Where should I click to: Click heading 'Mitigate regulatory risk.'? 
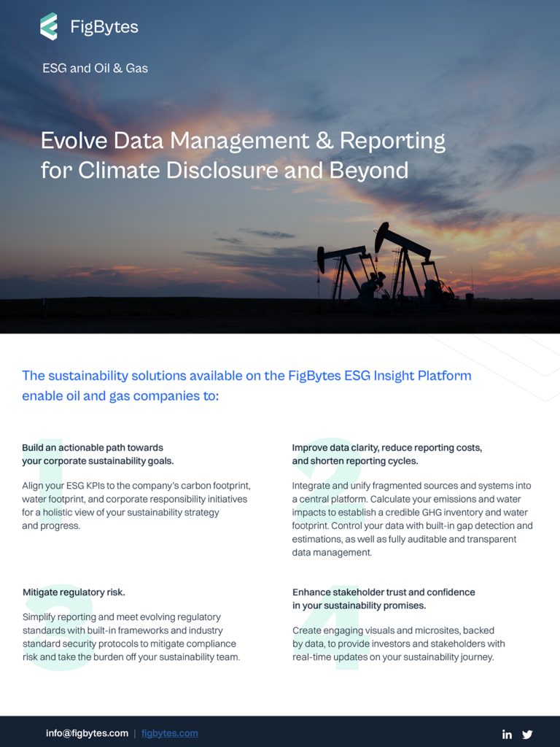point(74,592)
